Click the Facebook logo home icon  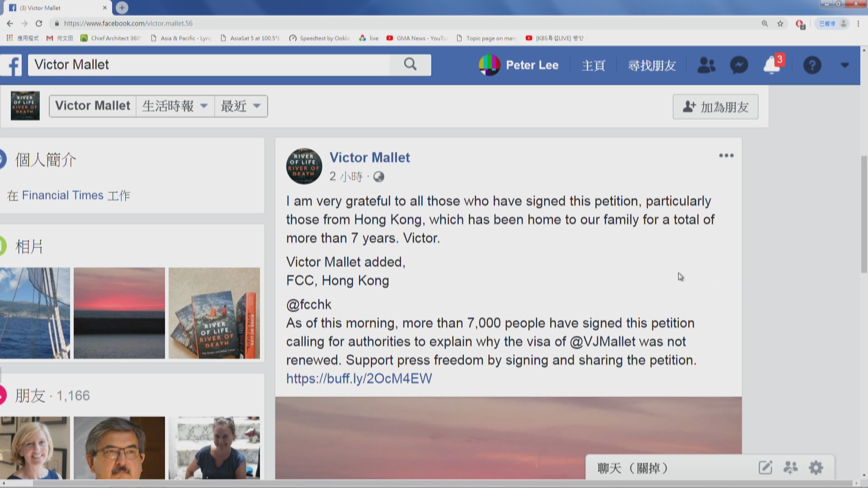click(13, 66)
